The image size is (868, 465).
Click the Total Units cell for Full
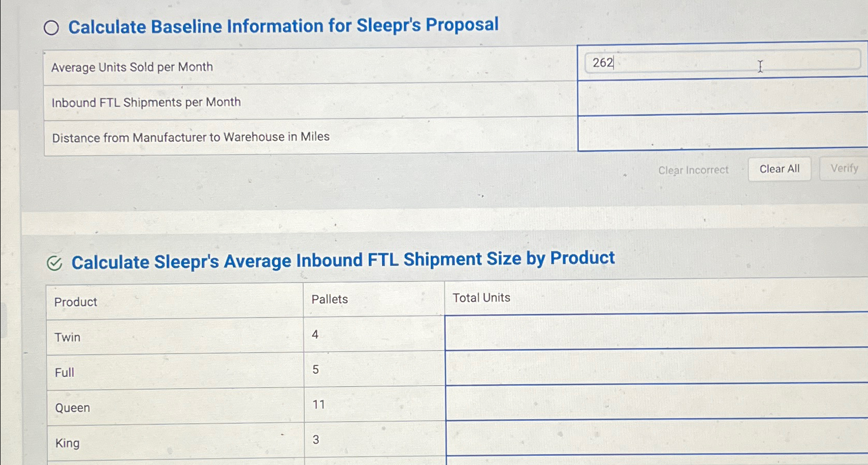point(655,369)
